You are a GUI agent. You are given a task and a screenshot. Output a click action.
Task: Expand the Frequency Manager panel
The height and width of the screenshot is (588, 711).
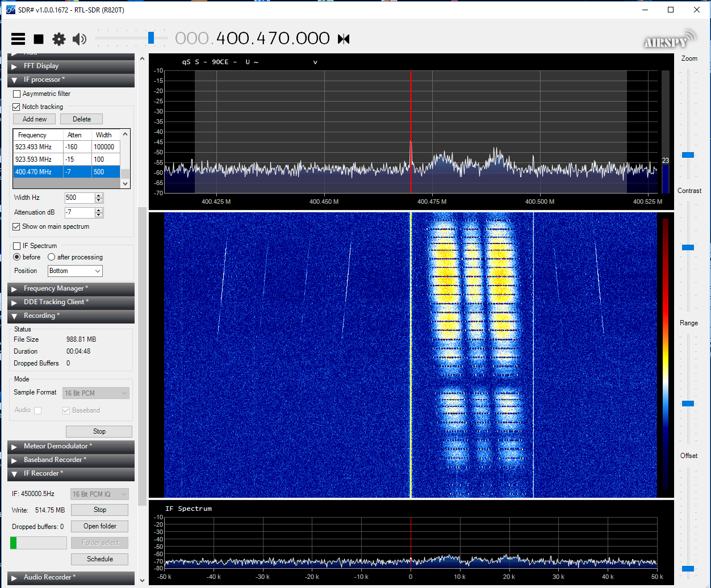pos(71,288)
